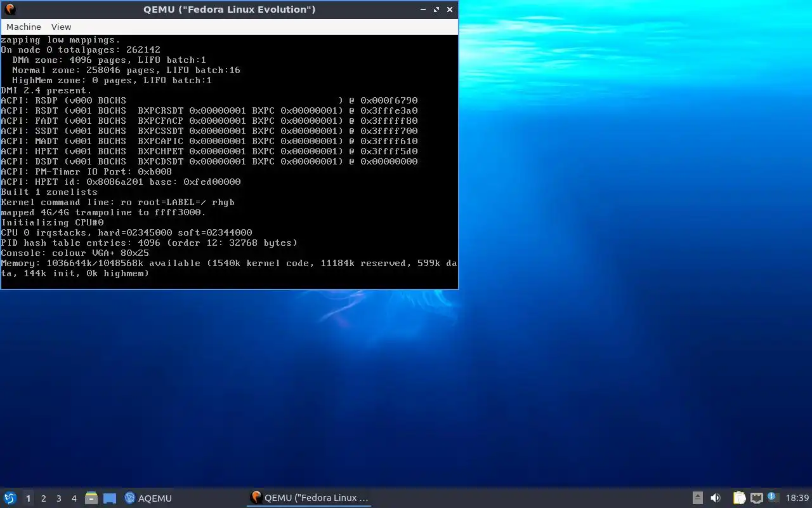812x508 pixels.
Task: Click the 'ACPI: PM-Timer IO Port' line
Action: (86, 171)
